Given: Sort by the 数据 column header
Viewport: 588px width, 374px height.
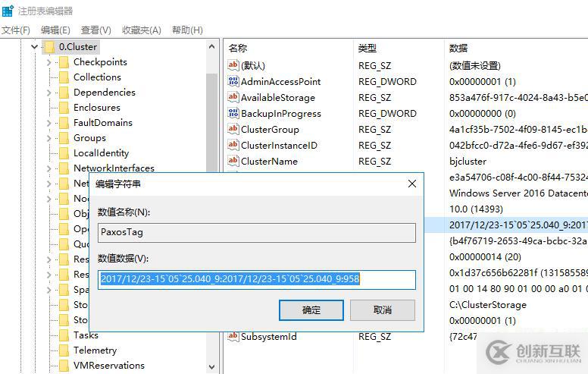Looking at the screenshot, I should point(458,48).
